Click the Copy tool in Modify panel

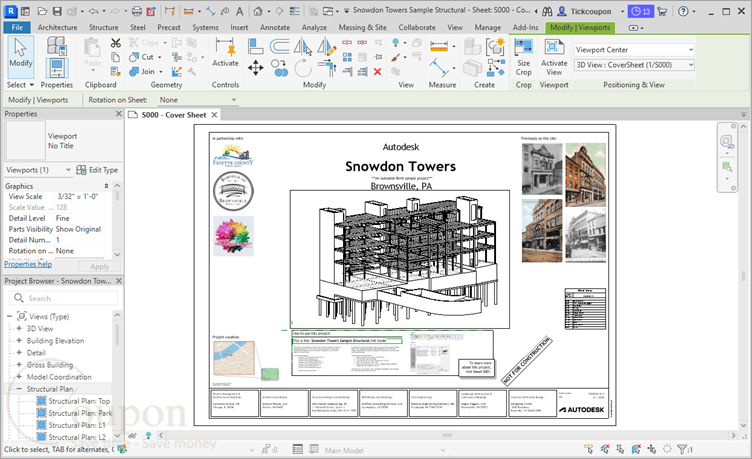click(x=279, y=68)
